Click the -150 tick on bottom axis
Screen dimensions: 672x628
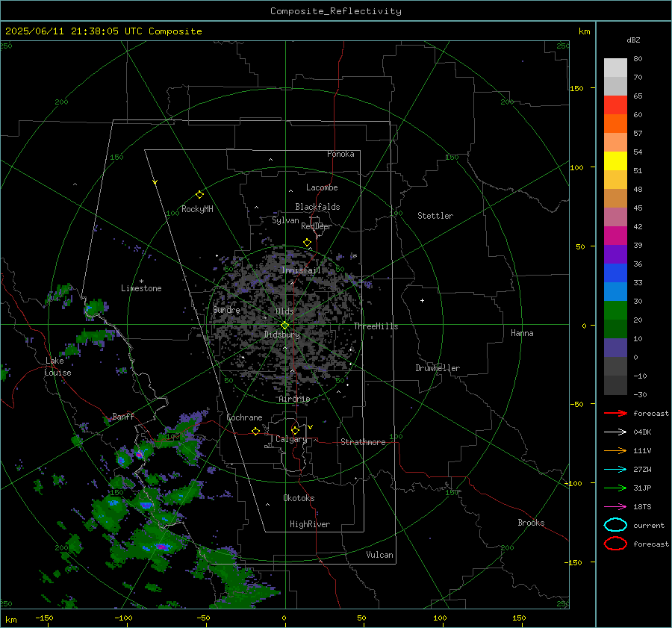(x=44, y=618)
